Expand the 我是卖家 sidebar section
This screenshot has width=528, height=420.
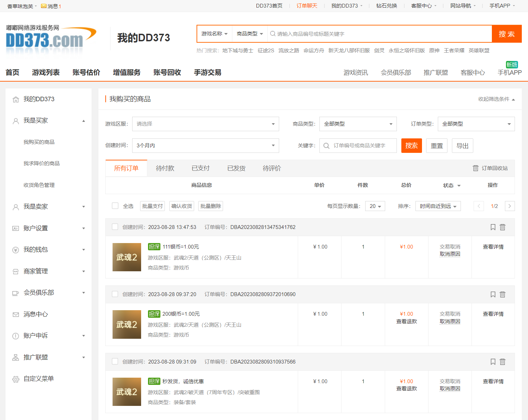coord(49,207)
